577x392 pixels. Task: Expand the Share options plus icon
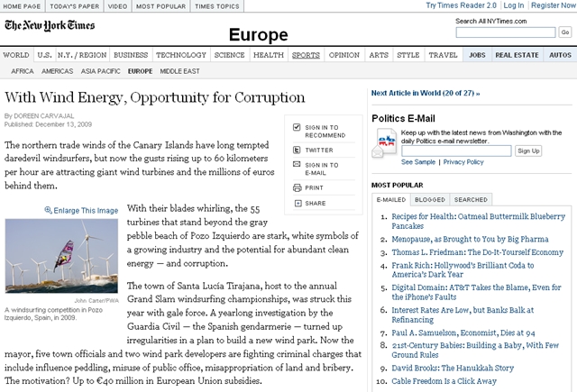[x=297, y=204]
